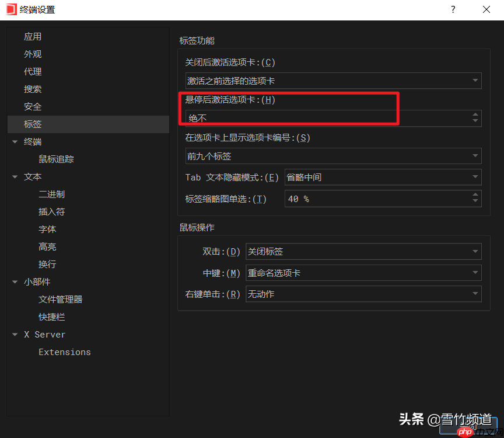Image resolution: width=504 pixels, height=438 pixels.
Task: Open the 关闭后激活选项卡 dropdown
Action: tap(333, 81)
